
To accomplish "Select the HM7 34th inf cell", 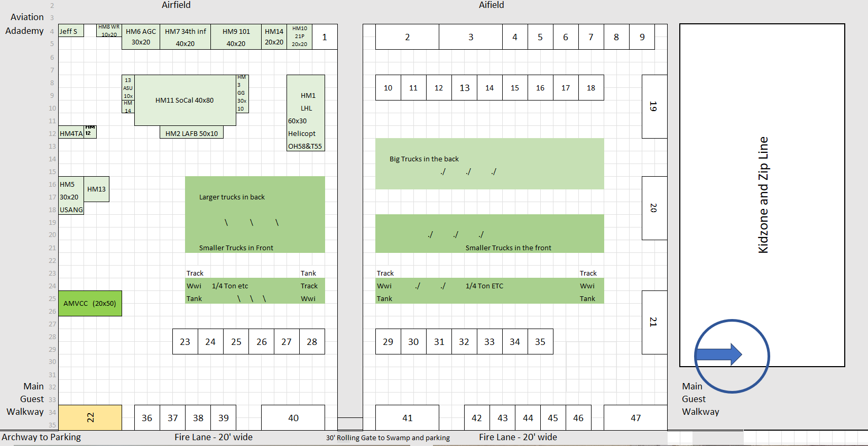I will tap(185, 37).
